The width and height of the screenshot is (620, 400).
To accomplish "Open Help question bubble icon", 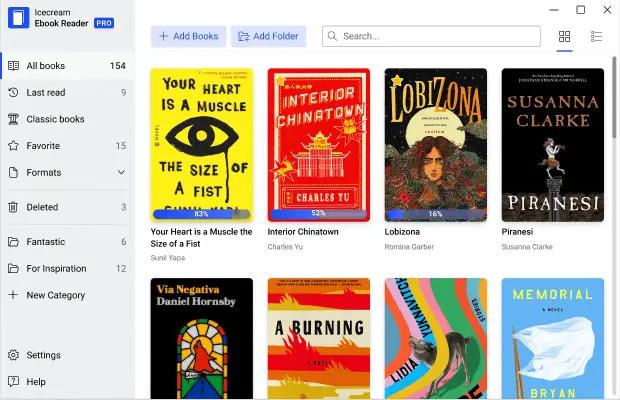I will pos(13,381).
